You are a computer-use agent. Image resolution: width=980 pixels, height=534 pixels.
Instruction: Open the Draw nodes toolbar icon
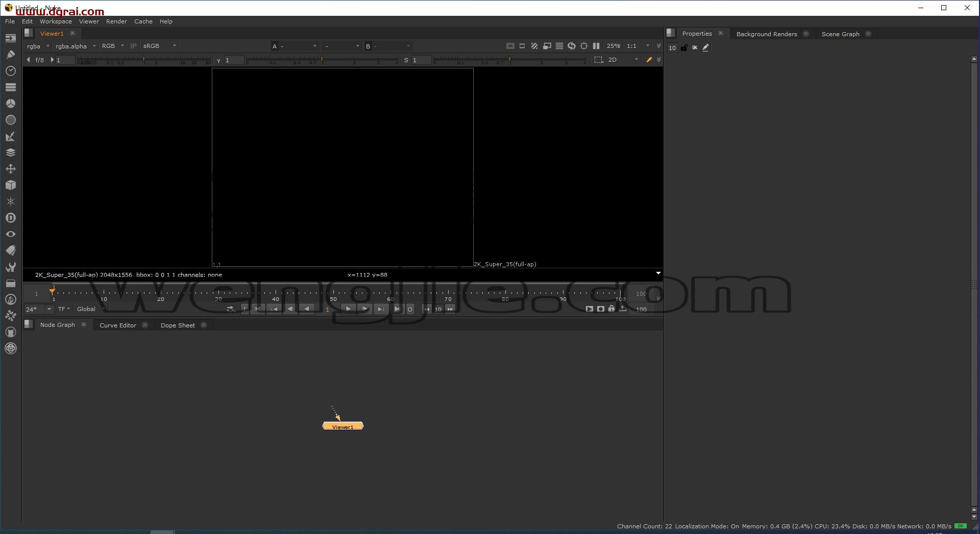click(x=10, y=55)
